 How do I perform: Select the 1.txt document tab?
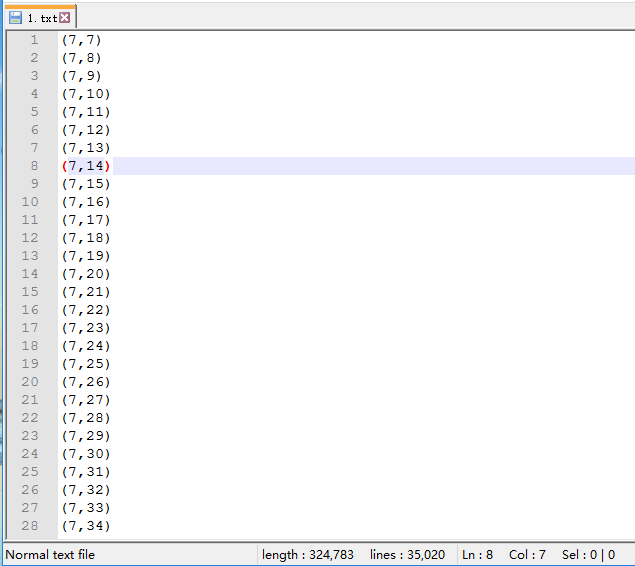41,18
